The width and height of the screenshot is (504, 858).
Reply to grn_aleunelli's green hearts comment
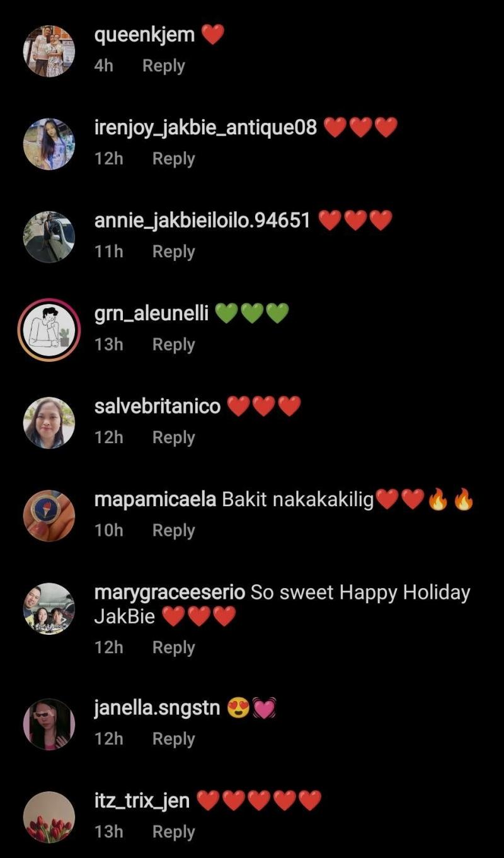173,345
